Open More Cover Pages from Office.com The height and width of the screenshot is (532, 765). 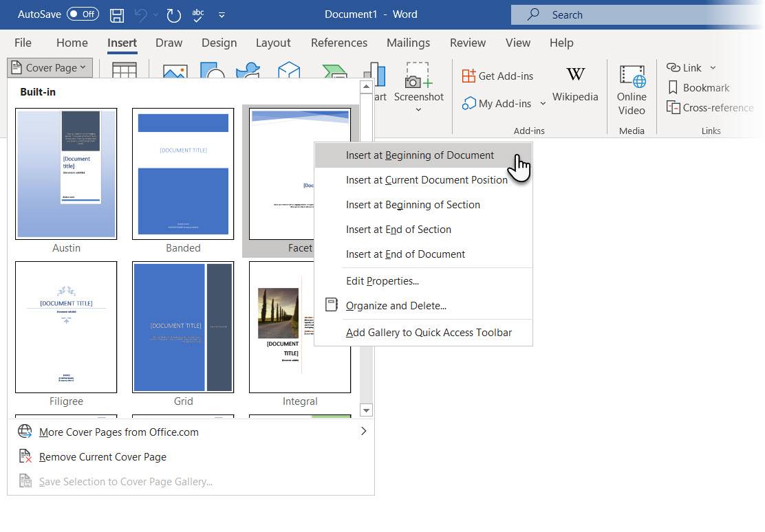[x=119, y=432]
